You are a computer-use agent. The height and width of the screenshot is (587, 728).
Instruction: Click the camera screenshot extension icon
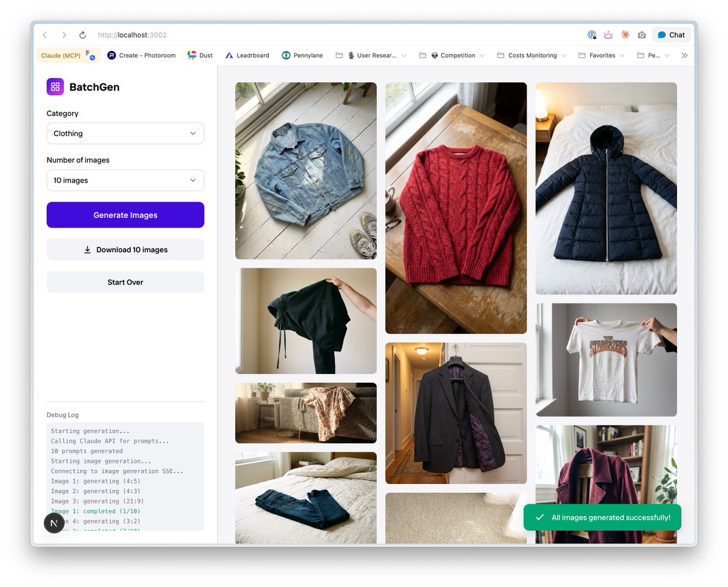[642, 35]
